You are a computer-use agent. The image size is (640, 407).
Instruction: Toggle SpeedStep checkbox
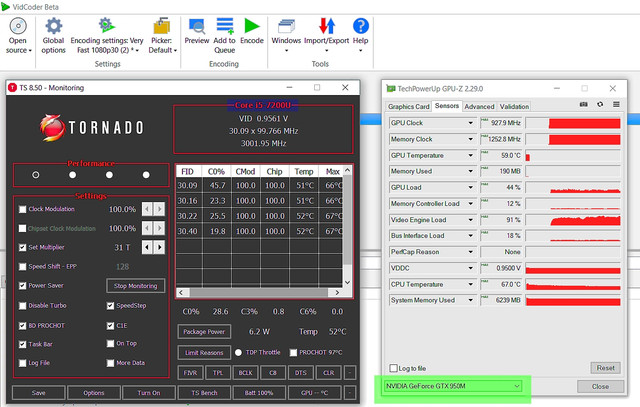tap(110, 306)
